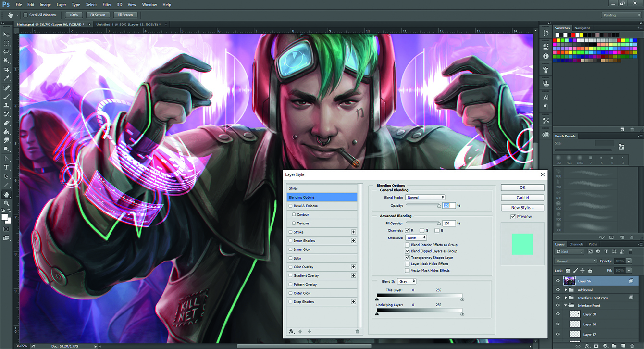
Task: Open the Knockout dropdown
Action: [x=416, y=237]
